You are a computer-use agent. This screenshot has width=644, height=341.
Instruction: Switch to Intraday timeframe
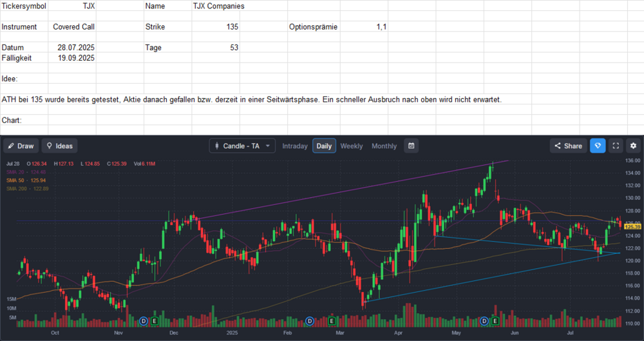click(295, 146)
